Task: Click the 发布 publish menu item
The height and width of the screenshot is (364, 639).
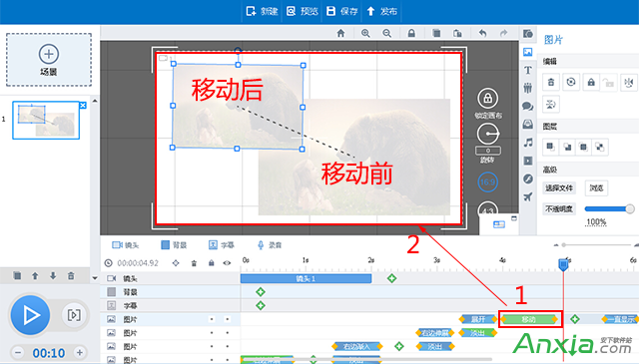Action: (x=381, y=11)
